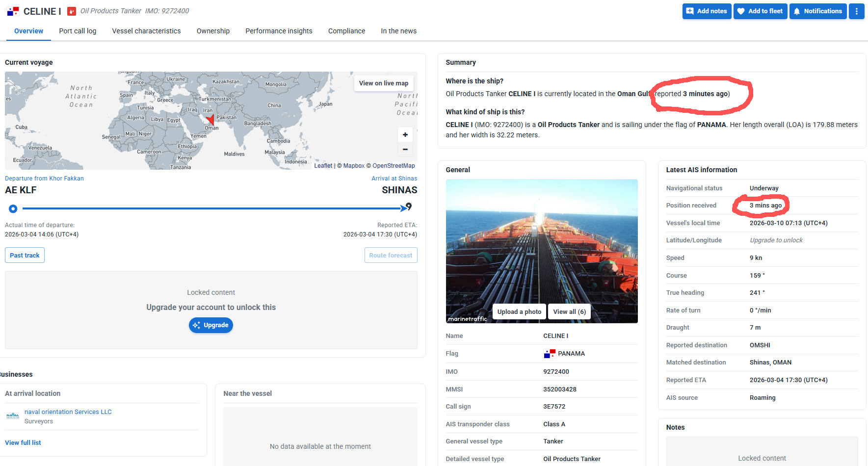Open the In the news tab
This screenshot has height=466, width=868.
398,31
